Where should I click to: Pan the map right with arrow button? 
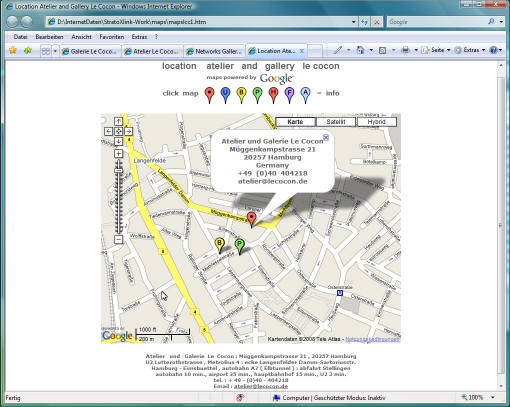click(x=129, y=131)
